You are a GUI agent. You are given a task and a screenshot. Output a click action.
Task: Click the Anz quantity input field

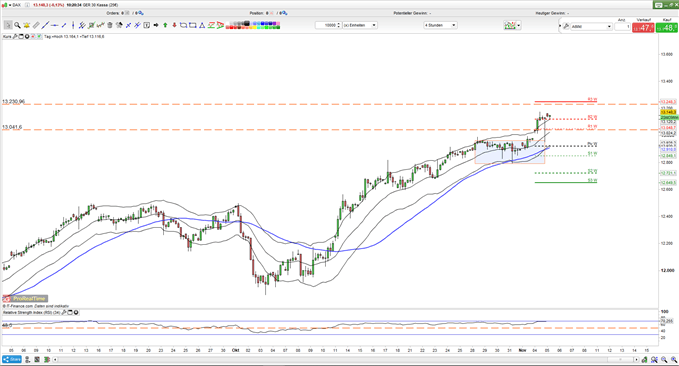coord(622,26)
